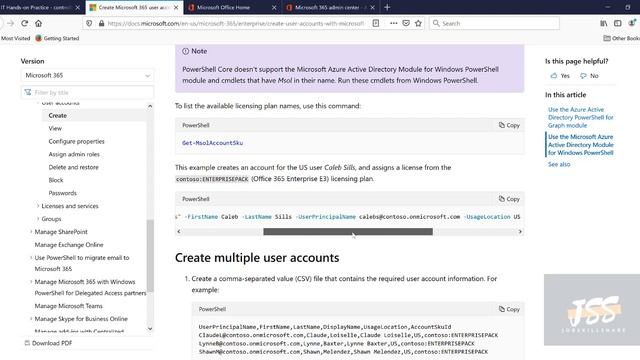Click the contoso:ENTERPRISEPACK inline code
Screen dimensions: 640x360
pyautogui.click(x=212, y=179)
